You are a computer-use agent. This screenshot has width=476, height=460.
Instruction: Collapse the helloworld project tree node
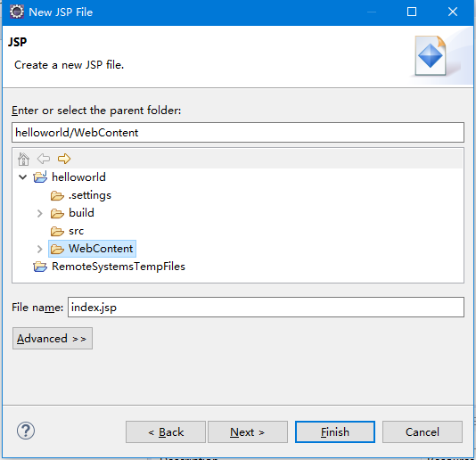[x=23, y=177]
